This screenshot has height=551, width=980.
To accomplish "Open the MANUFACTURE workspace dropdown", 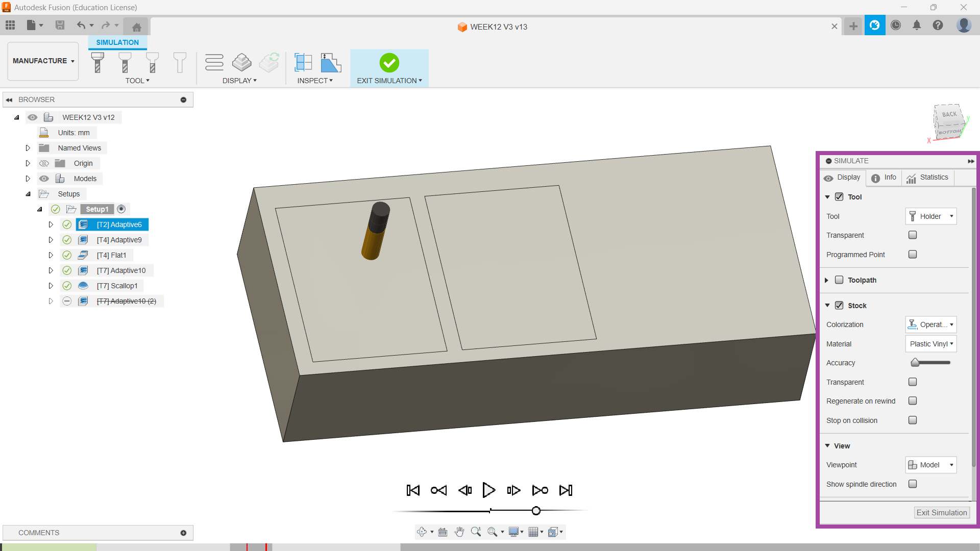I will [43, 61].
